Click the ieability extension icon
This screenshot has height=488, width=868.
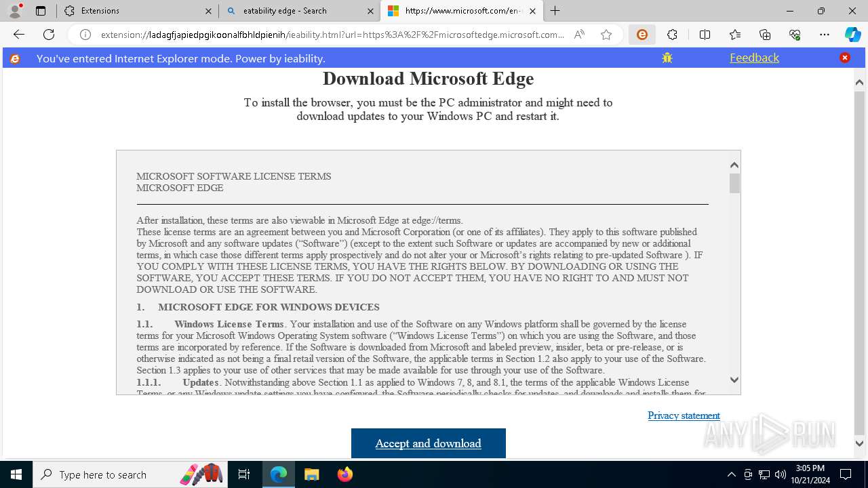[642, 35]
